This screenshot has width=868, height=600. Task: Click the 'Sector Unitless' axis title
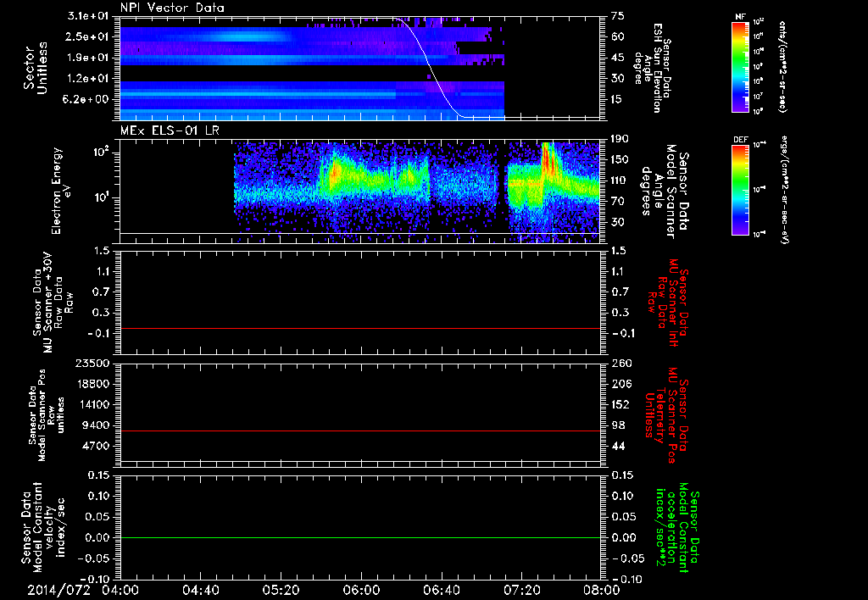click(36, 68)
